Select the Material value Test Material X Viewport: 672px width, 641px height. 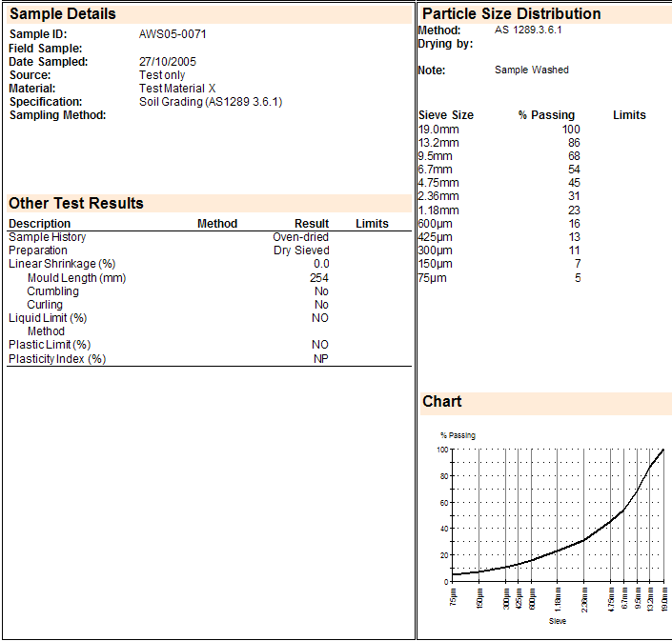[x=177, y=89]
